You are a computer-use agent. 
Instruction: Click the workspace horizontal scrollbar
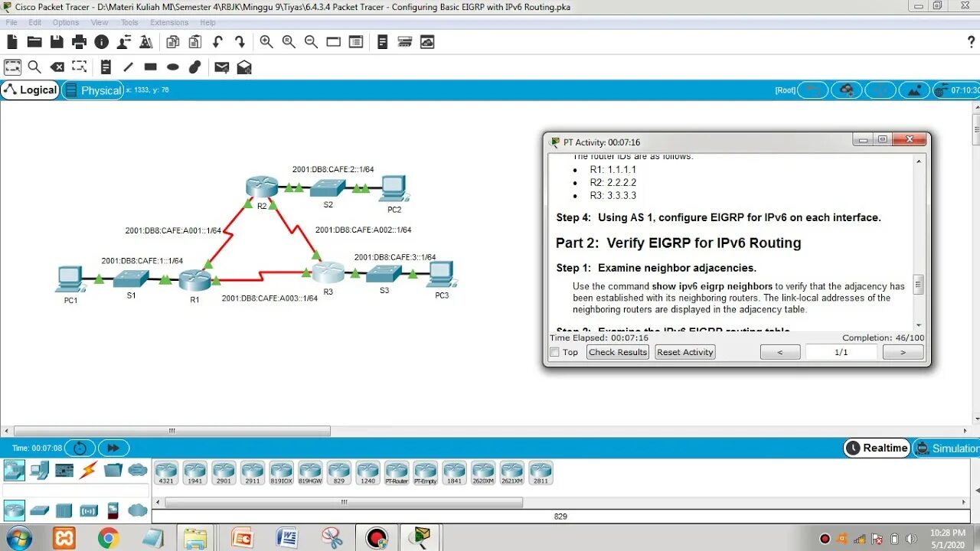click(172, 432)
